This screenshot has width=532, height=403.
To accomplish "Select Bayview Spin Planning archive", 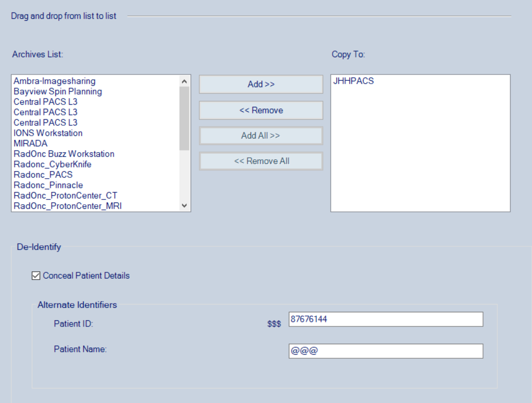I will (x=58, y=92).
